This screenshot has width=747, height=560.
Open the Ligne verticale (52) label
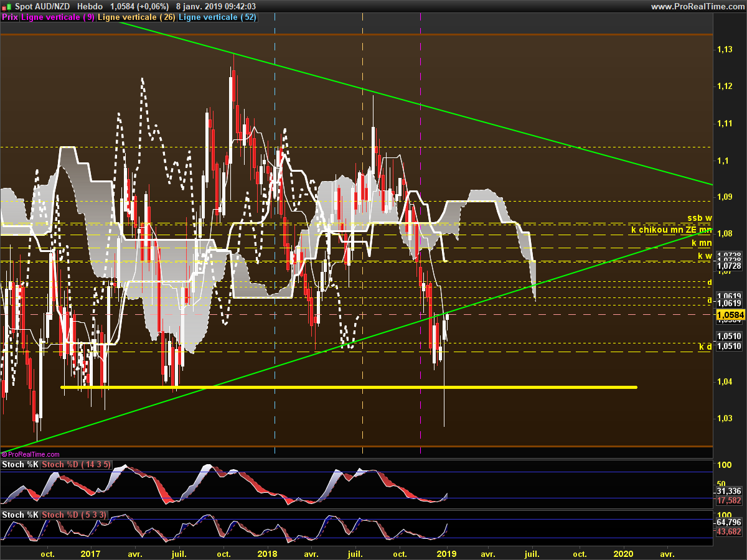(217, 17)
